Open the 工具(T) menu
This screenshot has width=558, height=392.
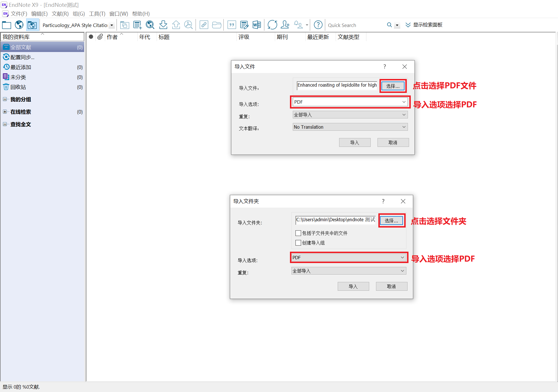tap(97, 14)
